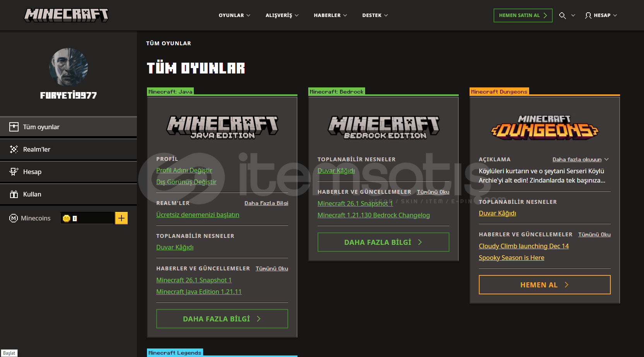Click the Minecraft Legends card label

(x=175, y=353)
